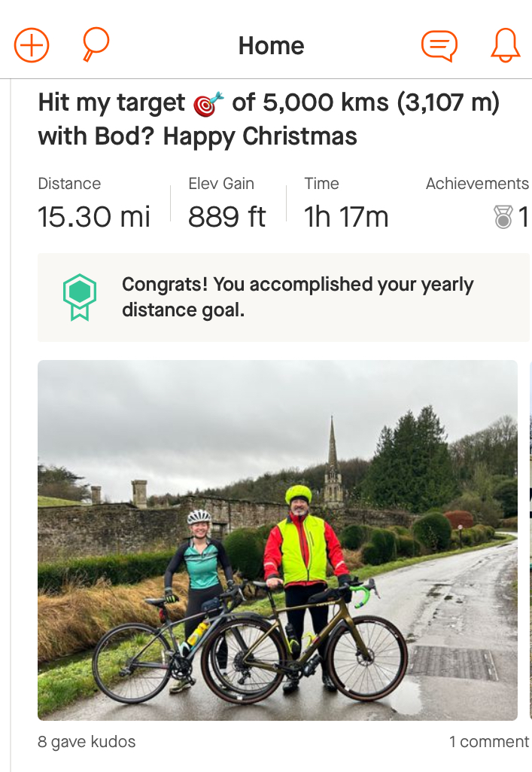Select the 15.30 mi distance value
Image resolution: width=532 pixels, height=772 pixels.
click(94, 218)
